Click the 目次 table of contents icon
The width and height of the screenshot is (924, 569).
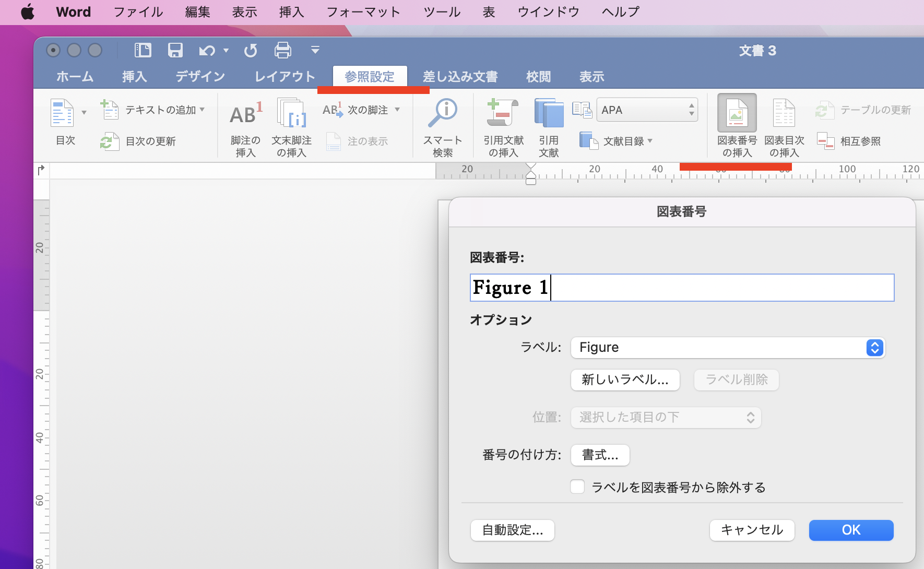(62, 113)
